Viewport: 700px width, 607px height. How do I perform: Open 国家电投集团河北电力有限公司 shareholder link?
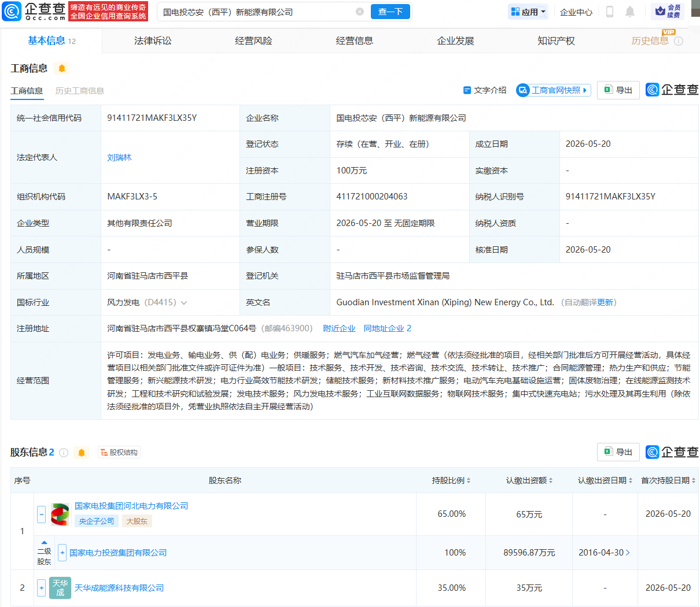click(131, 506)
